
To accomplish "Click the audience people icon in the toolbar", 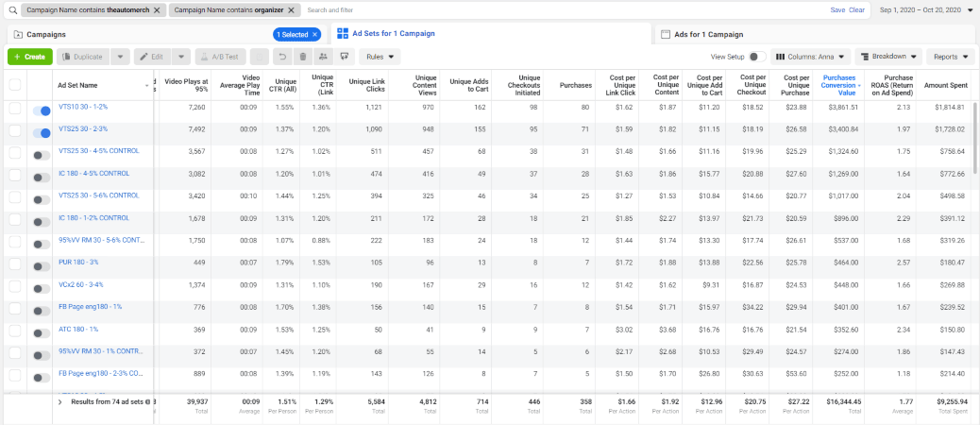I will [324, 57].
